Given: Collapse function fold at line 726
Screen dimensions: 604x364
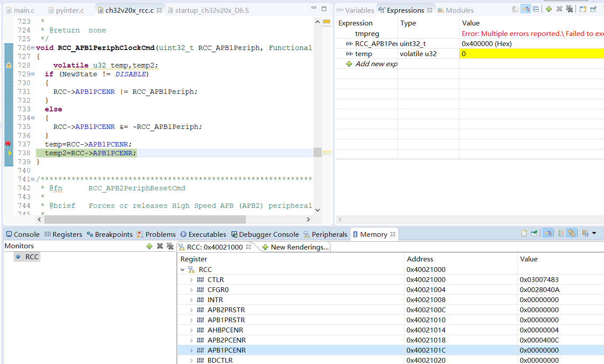Looking at the screenshot, I should (x=33, y=48).
